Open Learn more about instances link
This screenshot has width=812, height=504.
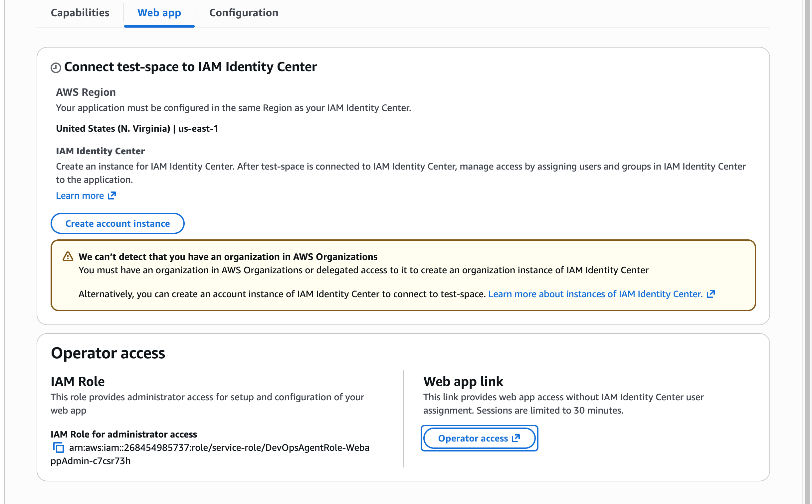pyautogui.click(x=595, y=294)
